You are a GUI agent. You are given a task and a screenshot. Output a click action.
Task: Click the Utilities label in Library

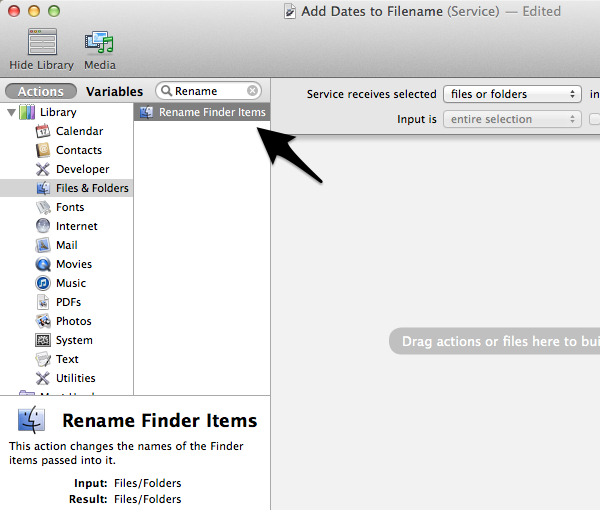[76, 378]
